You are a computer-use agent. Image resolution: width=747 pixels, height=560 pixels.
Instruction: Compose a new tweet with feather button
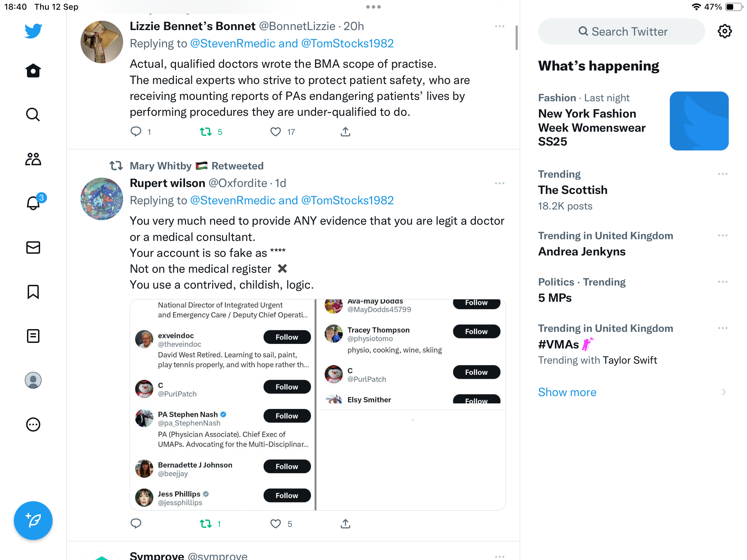[33, 521]
